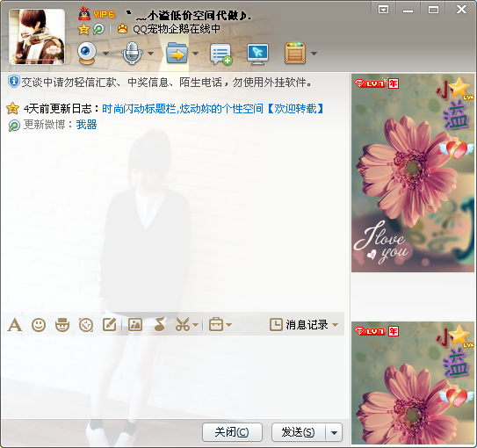
Task: Start a video call with webcam icon
Action: tap(87, 54)
